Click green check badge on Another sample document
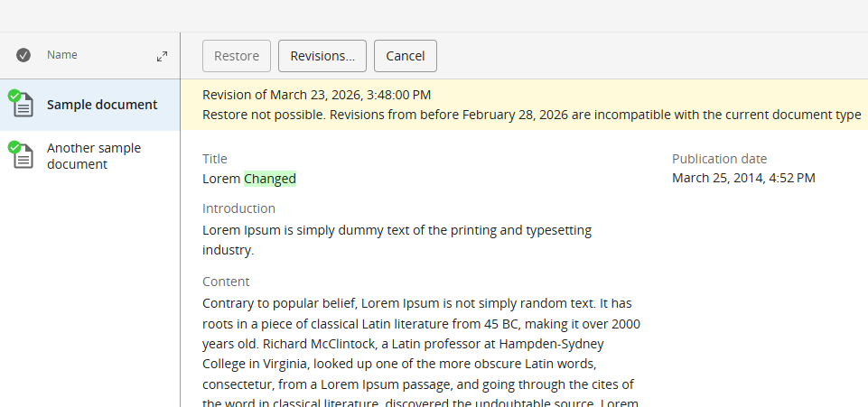Screen dimensions: 868x407 14,147
